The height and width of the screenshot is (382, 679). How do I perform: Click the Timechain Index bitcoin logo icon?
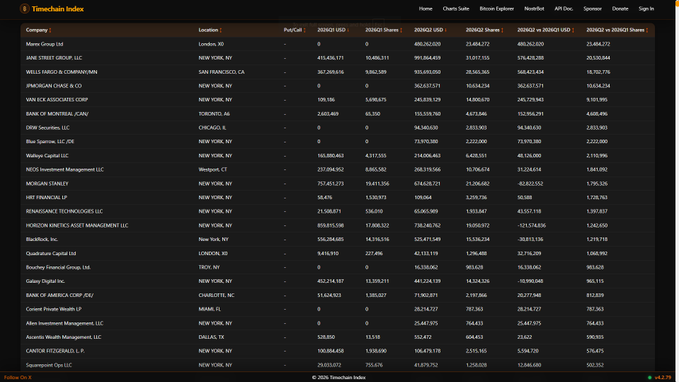pos(25,9)
